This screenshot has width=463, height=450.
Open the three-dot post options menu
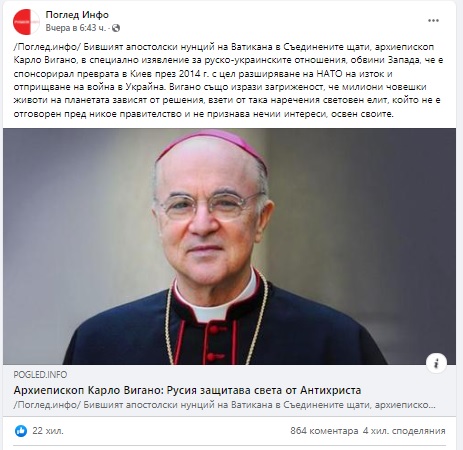[x=433, y=21]
